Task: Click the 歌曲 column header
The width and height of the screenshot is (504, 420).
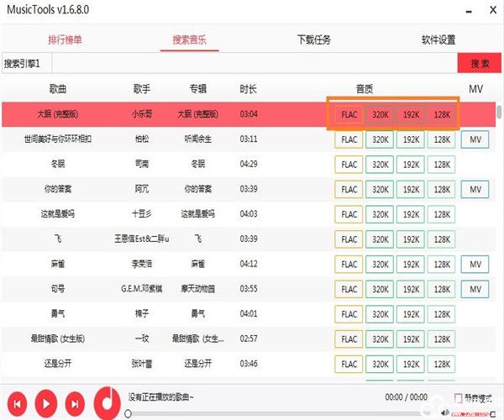Action: click(x=58, y=89)
